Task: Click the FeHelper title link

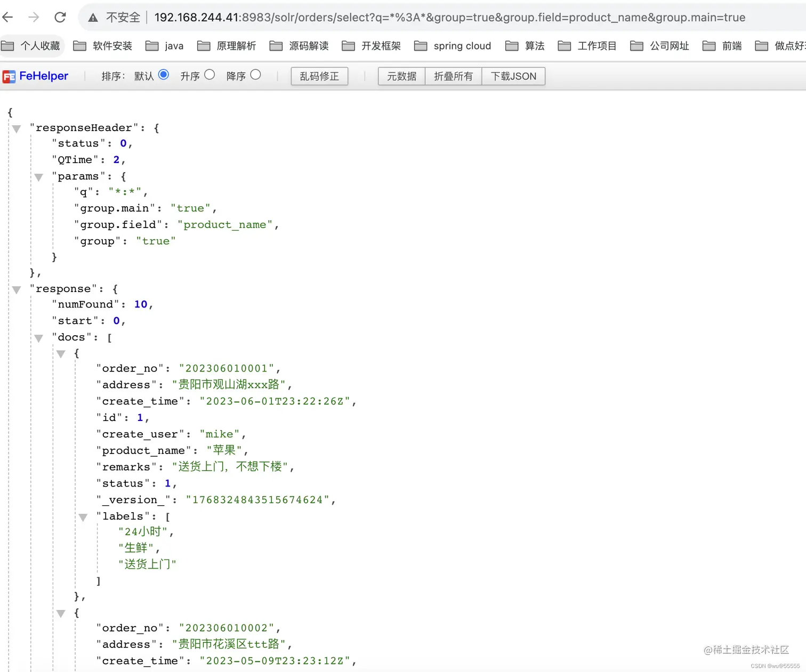Action: 44,76
